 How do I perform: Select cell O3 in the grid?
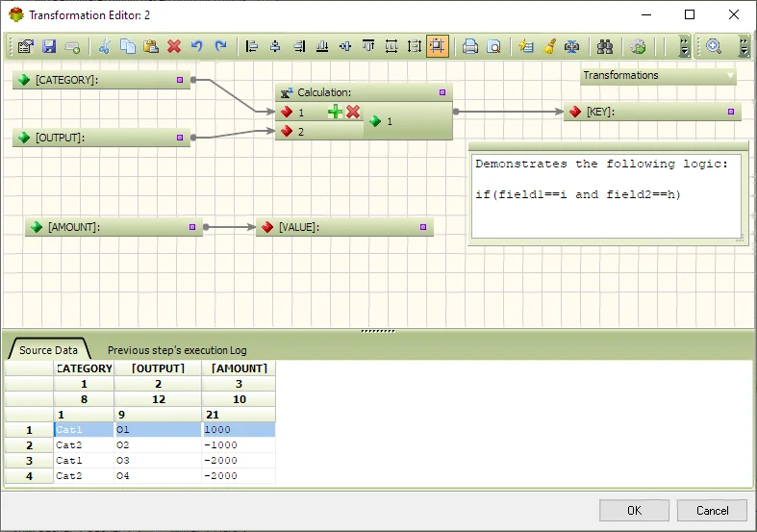pyautogui.click(x=158, y=461)
